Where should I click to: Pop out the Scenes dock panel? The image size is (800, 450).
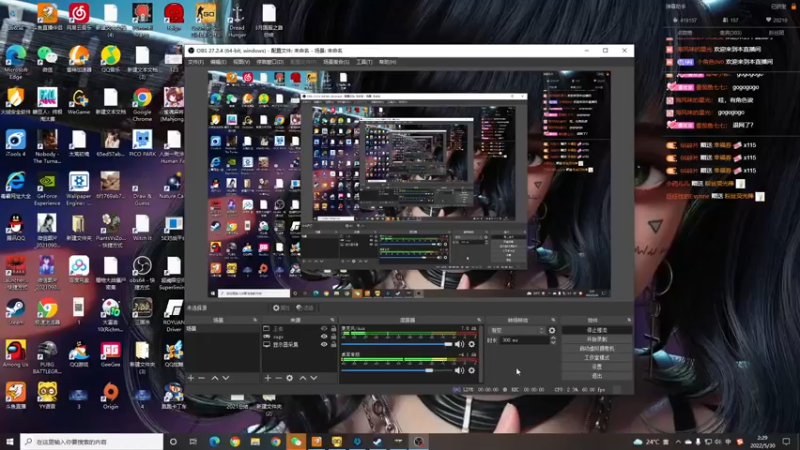(x=255, y=320)
